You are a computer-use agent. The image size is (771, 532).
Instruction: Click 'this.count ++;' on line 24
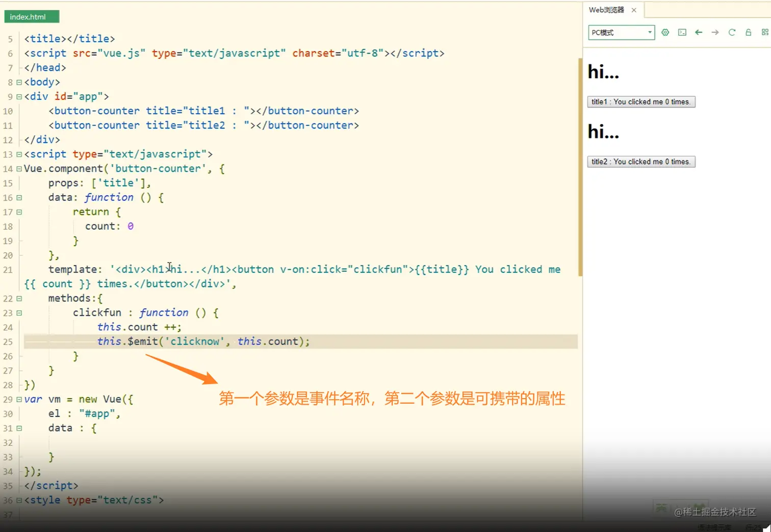pos(139,327)
